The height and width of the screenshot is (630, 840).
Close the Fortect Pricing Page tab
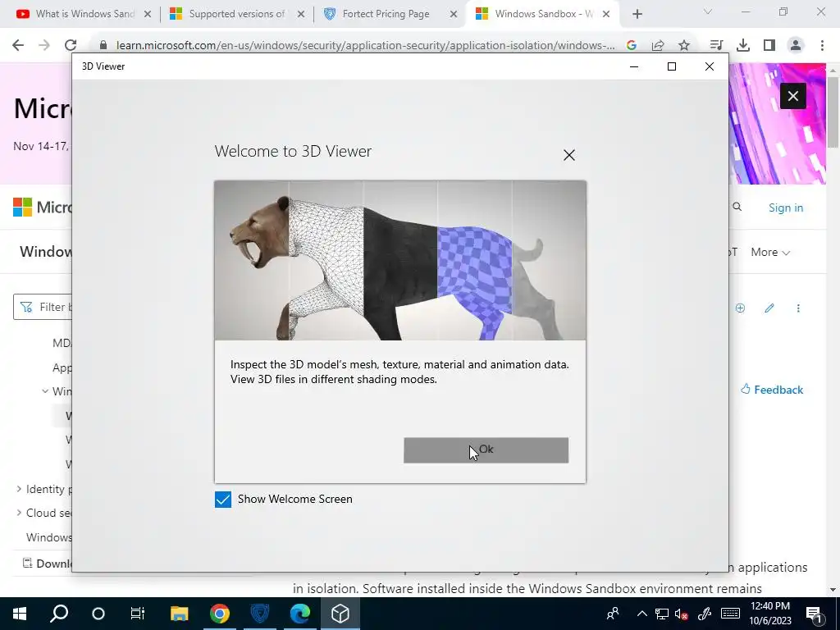point(454,15)
